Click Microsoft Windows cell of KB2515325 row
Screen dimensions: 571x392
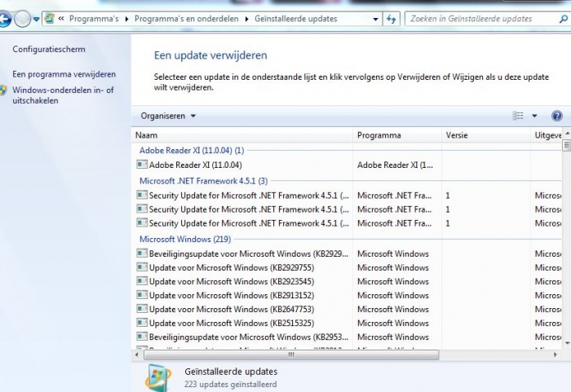(x=393, y=323)
